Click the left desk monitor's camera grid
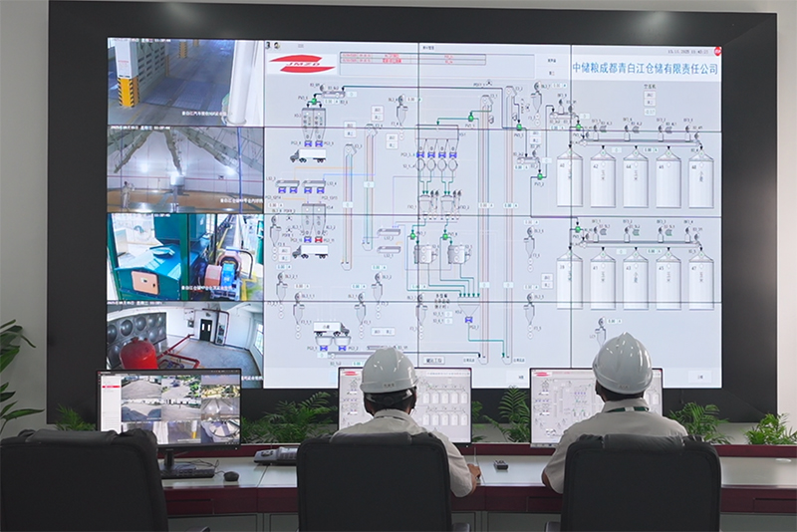The width and height of the screenshot is (797, 532). 168,407
